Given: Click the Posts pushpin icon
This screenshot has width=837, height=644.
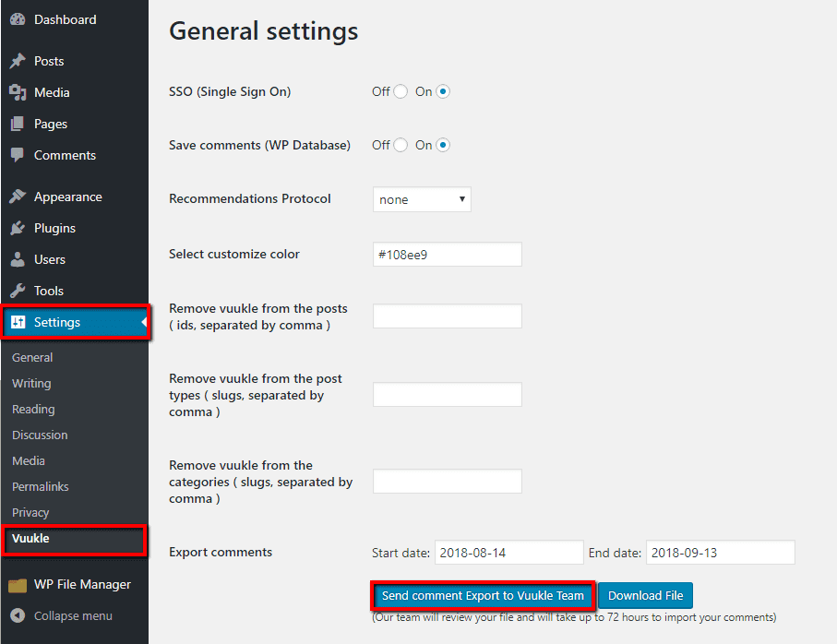Looking at the screenshot, I should pyautogui.click(x=18, y=61).
